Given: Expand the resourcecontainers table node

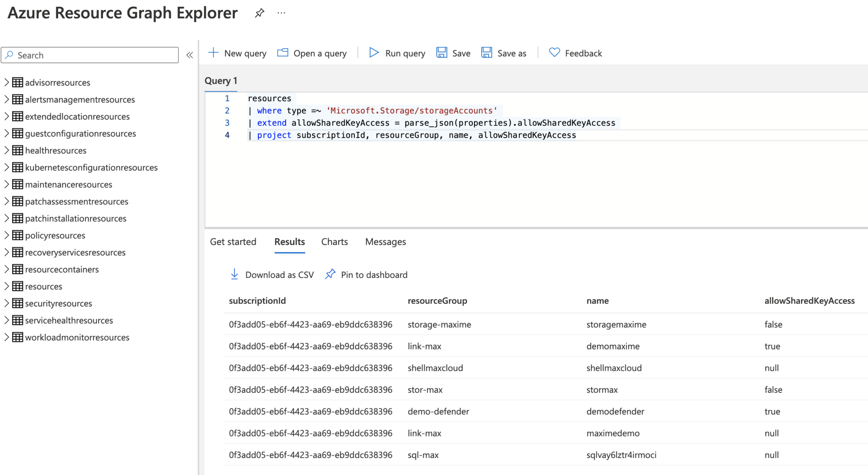Looking at the screenshot, I should [x=6, y=269].
